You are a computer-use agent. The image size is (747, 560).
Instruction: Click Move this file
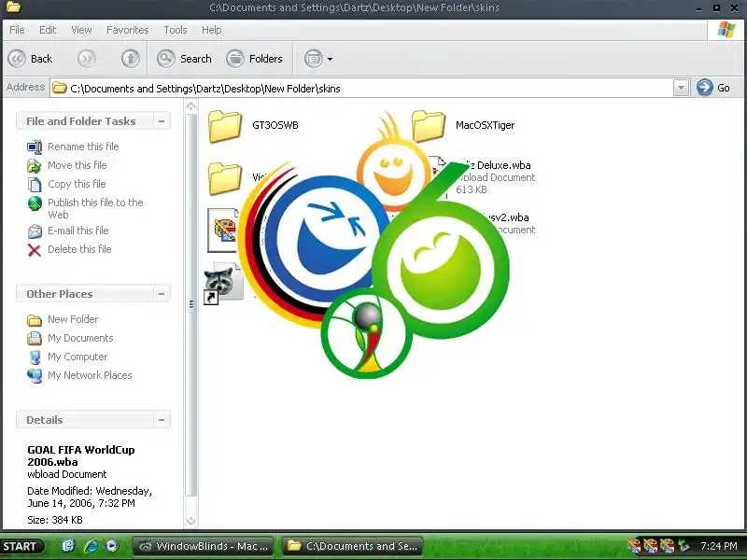(x=78, y=165)
